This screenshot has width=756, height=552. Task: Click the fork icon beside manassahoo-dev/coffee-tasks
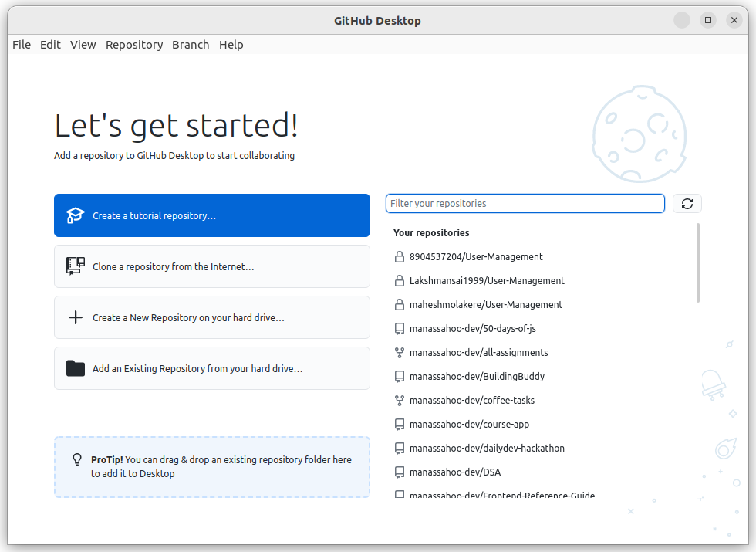pyautogui.click(x=399, y=400)
